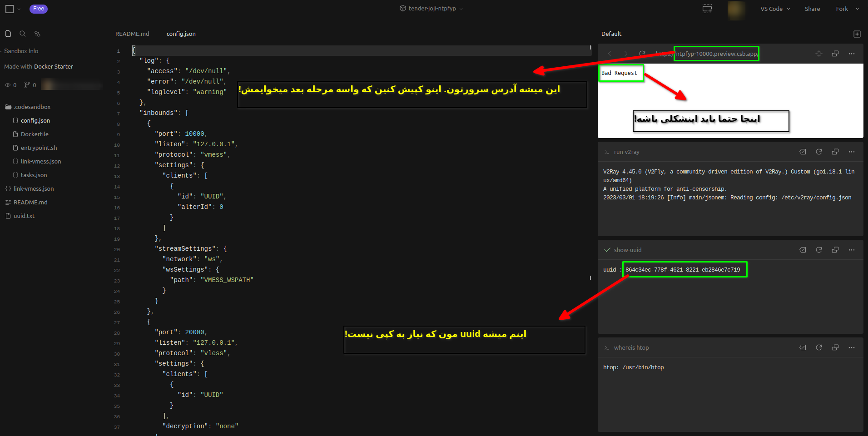
Task: Open the show-uuid more options menu
Action: pyautogui.click(x=852, y=250)
